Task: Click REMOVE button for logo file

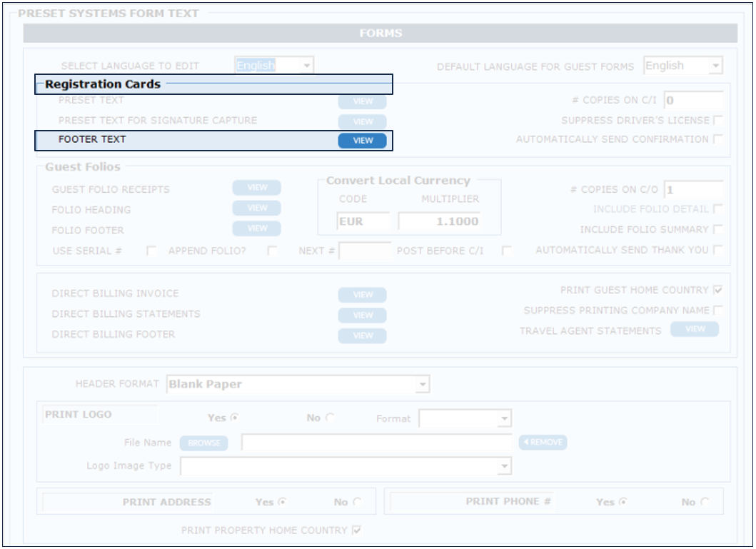Action: point(543,443)
